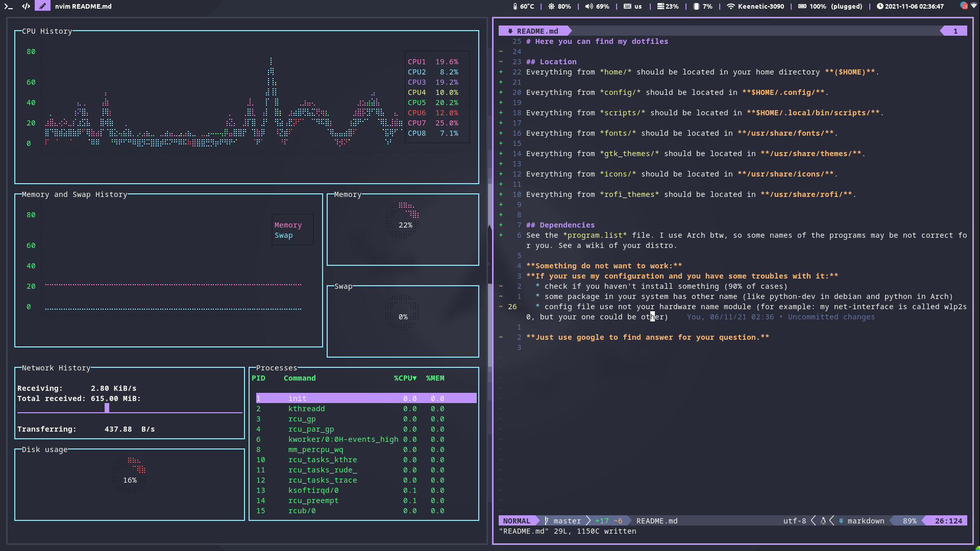Click the keyboard layout icon
This screenshot has width=980, height=551.
coord(627,7)
